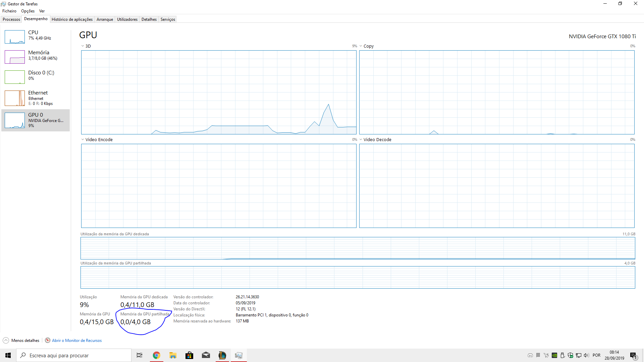Open the Ver menu

pyautogui.click(x=42, y=11)
